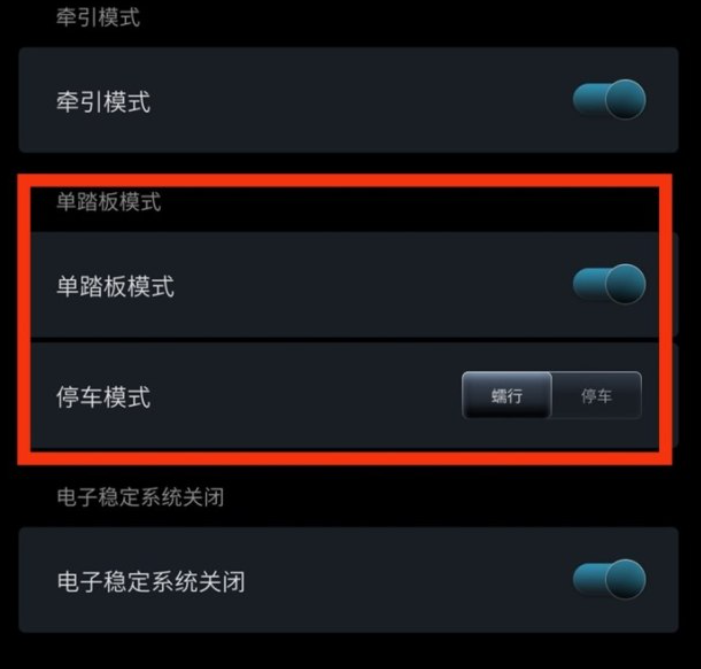Click the 电子稳定系统关闭 section header text

[140, 497]
